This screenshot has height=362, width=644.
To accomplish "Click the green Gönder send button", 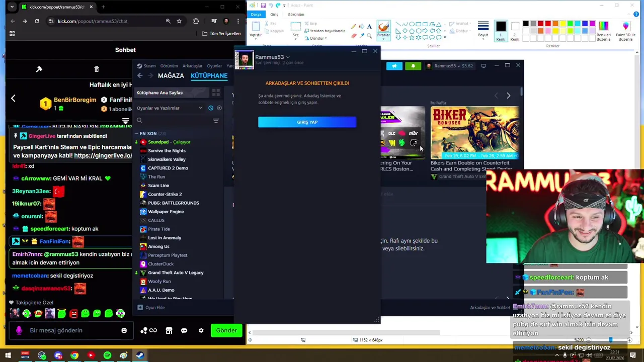I will tap(226, 330).
